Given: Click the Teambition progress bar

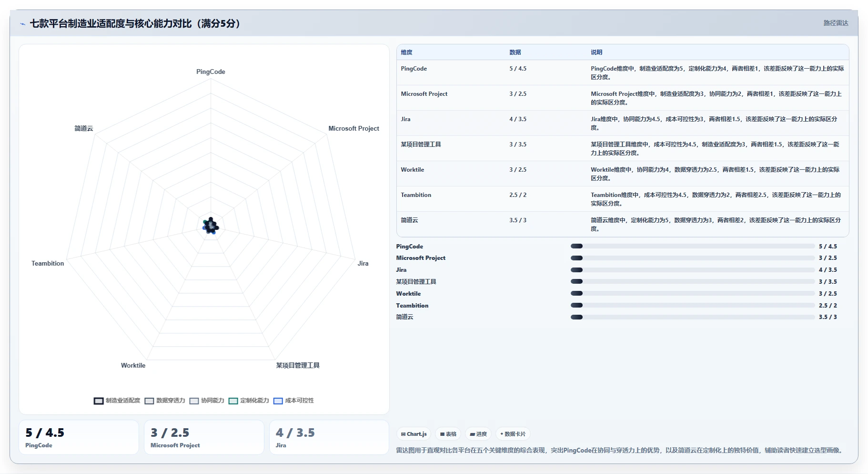Looking at the screenshot, I should (693, 306).
